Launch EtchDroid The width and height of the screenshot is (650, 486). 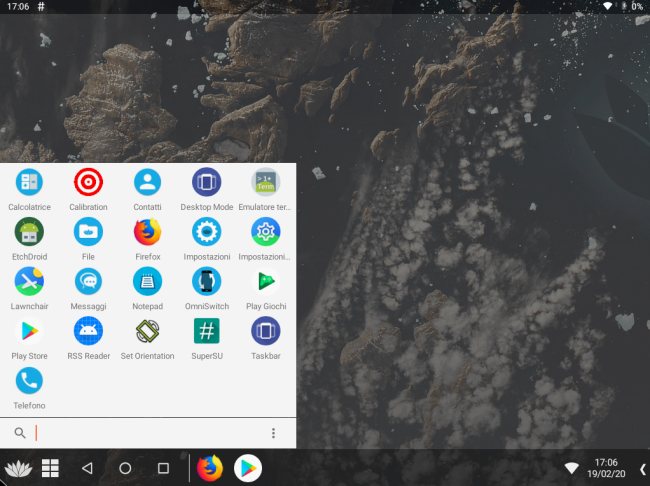pos(29,232)
